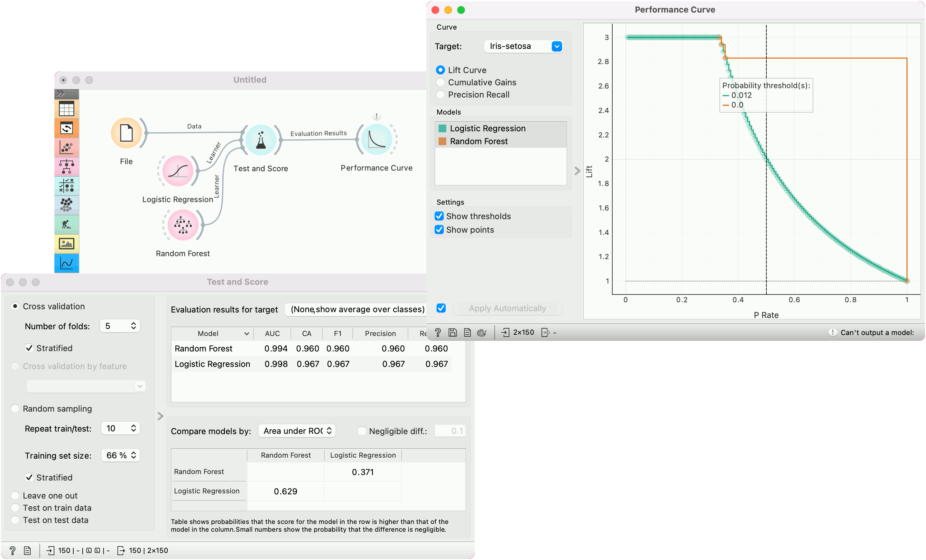Open the Test and Score widget node
Screen dimensions: 926x560
click(261, 140)
